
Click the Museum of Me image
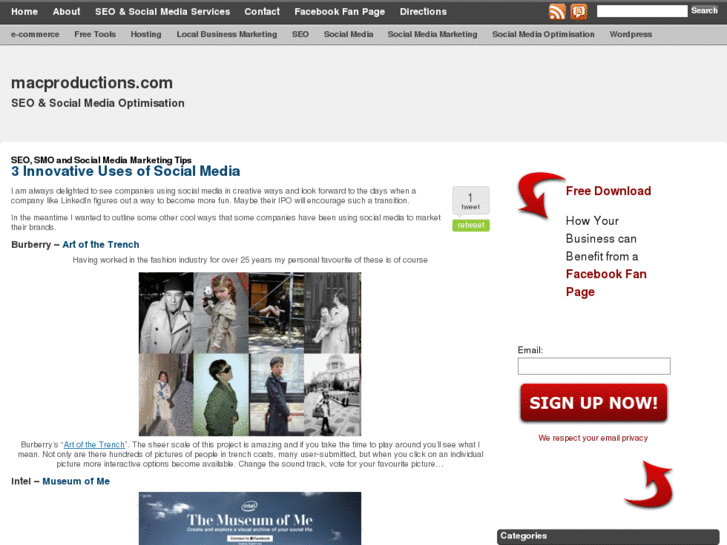pyautogui.click(x=250, y=519)
